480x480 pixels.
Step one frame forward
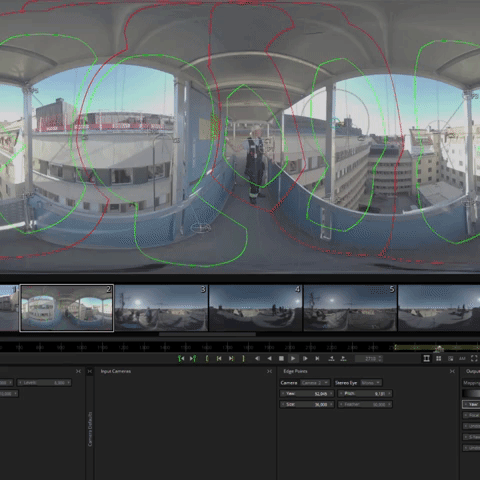click(305, 359)
